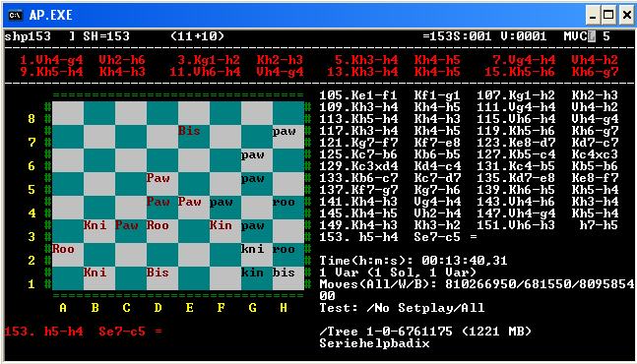Select the black bis piece on H1
Viewport: 637px width, 364px height.
(x=284, y=272)
